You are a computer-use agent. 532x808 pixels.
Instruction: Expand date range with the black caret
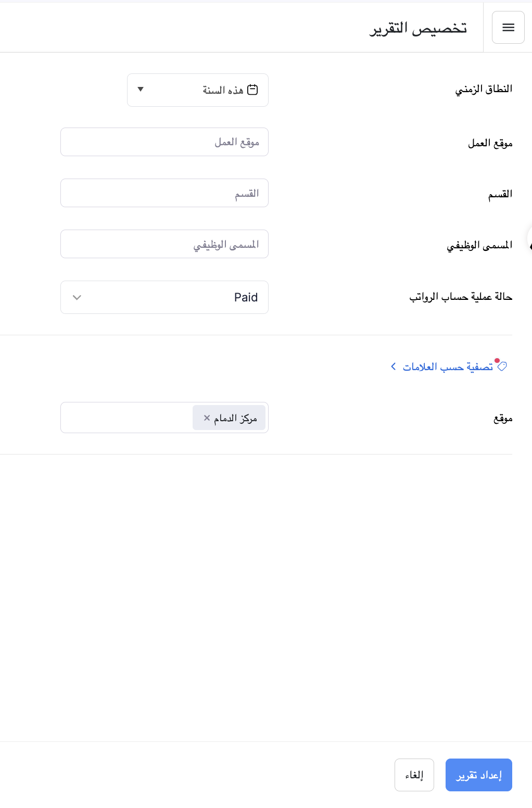click(141, 90)
